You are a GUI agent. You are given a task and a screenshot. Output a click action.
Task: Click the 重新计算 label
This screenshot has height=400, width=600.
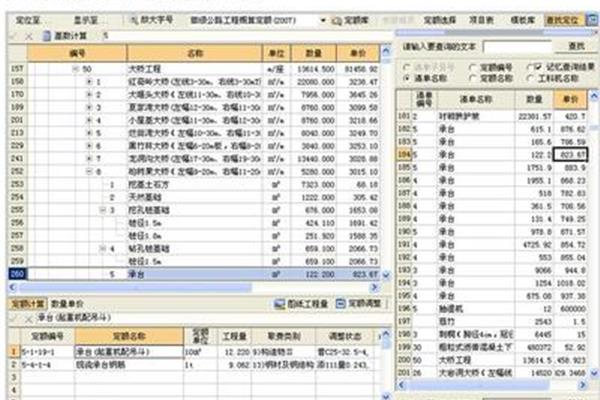[70, 36]
